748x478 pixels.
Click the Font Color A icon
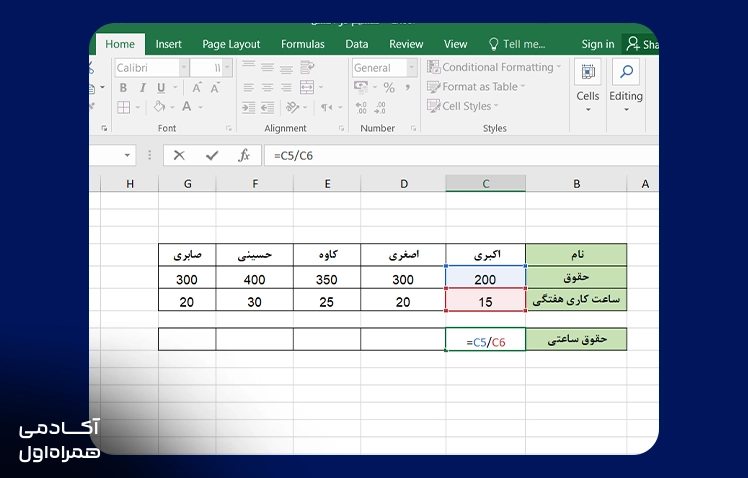pos(187,106)
